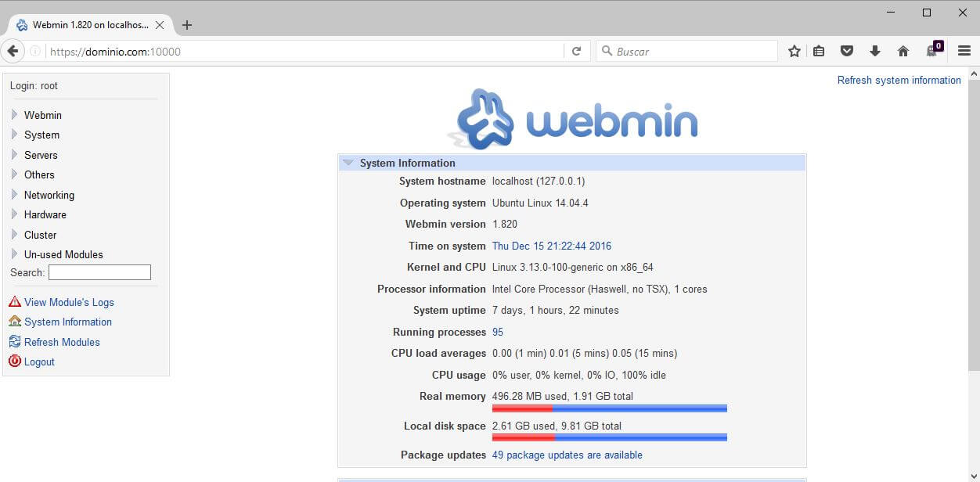Open a new browser tab
Screen dimensions: 980x482
[x=186, y=25]
